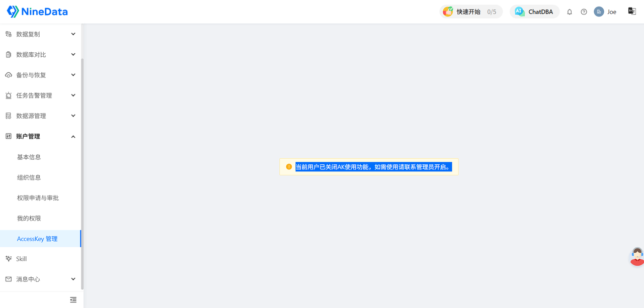The width and height of the screenshot is (644, 308).
Task: Click the Joe username label
Action: point(612,12)
